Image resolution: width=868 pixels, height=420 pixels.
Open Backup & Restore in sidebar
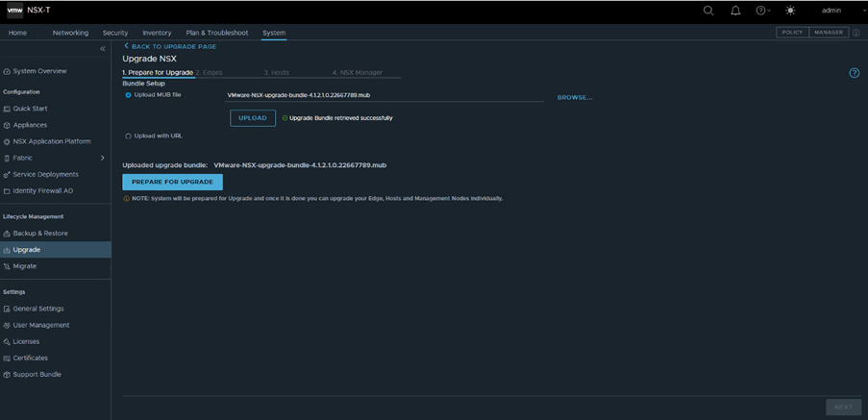pyautogui.click(x=40, y=234)
